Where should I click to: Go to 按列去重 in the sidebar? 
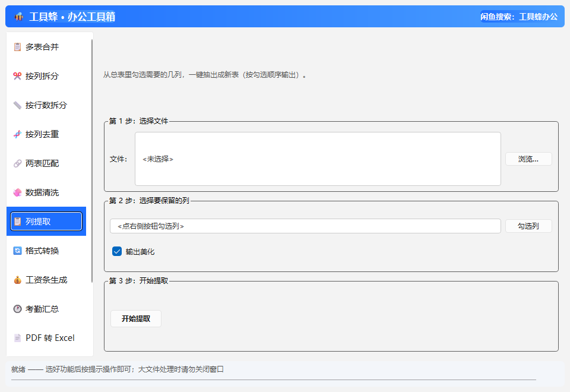coord(46,134)
